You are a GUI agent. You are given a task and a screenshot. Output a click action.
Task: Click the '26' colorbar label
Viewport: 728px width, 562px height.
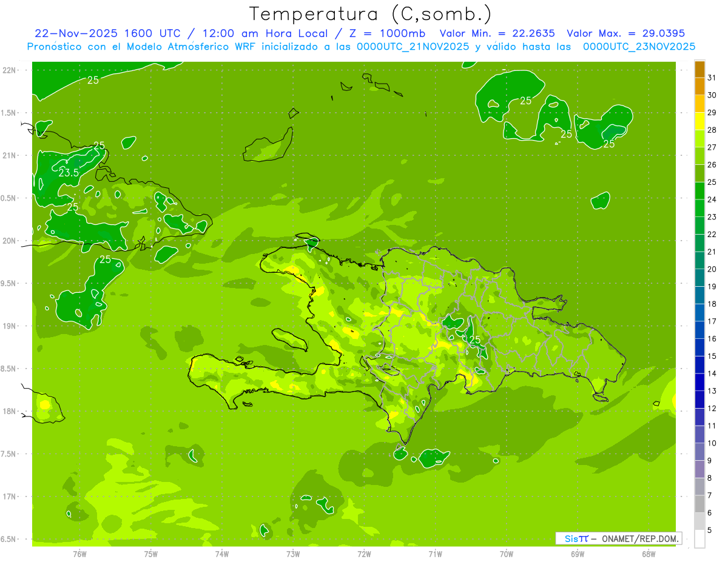point(712,165)
